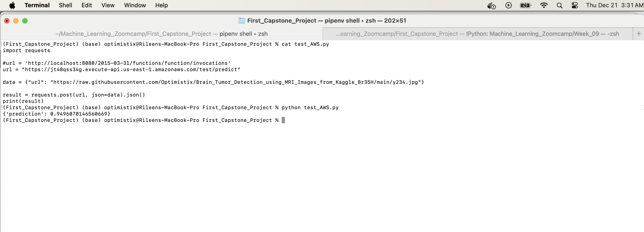Click the charging battery status icon
This screenshot has height=232, width=644.
(x=525, y=5)
